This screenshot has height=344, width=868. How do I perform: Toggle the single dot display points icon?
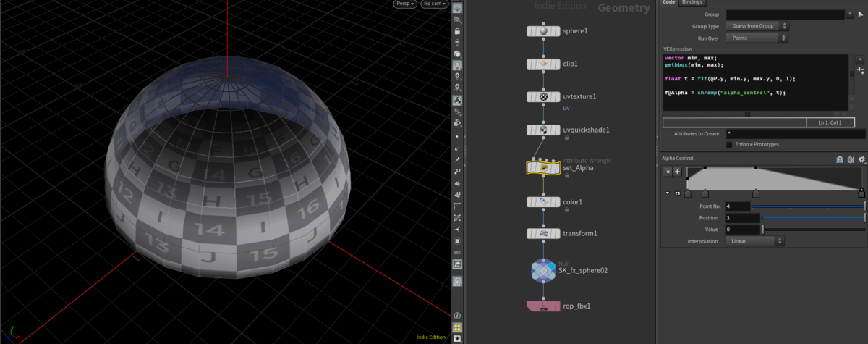(458, 136)
